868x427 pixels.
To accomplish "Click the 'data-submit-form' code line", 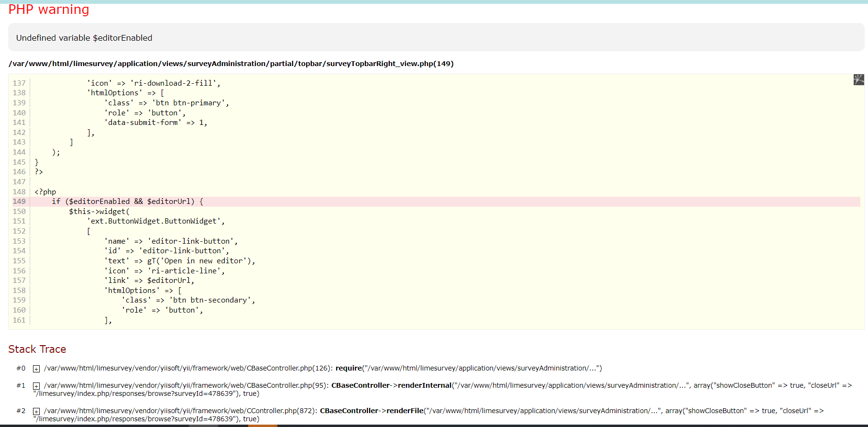I will pos(155,123).
